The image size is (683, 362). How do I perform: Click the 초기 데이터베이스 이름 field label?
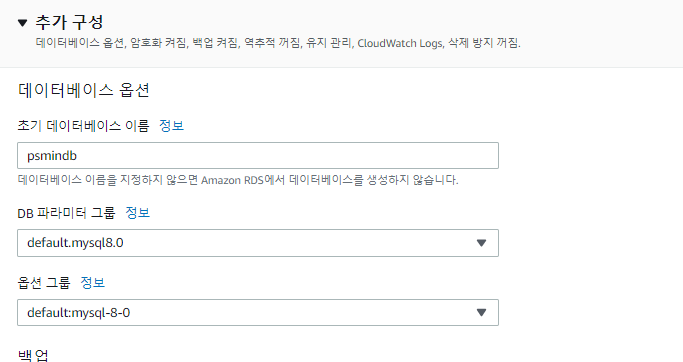(x=83, y=126)
